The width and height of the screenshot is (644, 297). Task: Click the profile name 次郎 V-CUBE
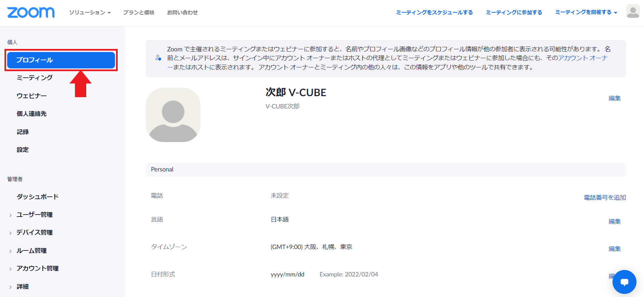pyautogui.click(x=296, y=92)
